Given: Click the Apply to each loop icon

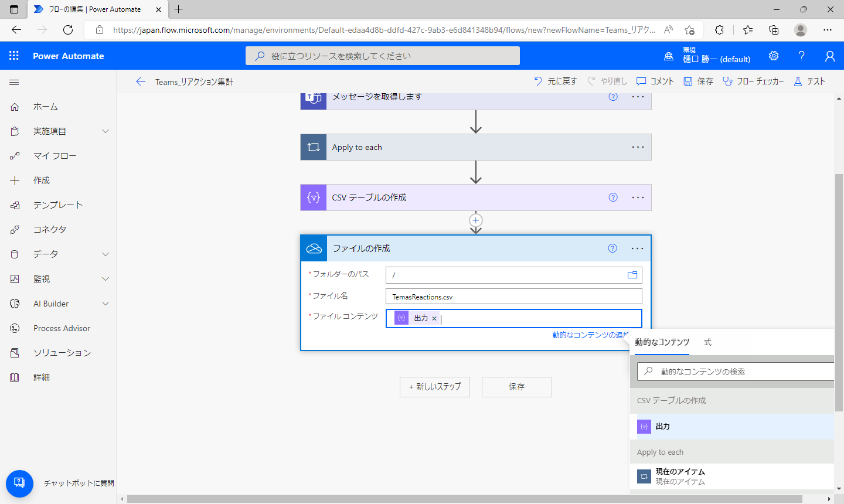Looking at the screenshot, I should (x=314, y=147).
